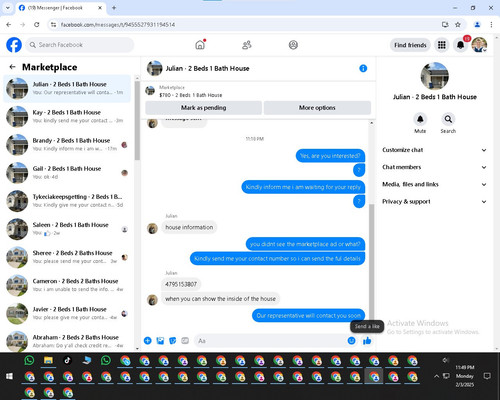Send a like thumbs-up icon
The width and height of the screenshot is (500, 400).
(367, 341)
